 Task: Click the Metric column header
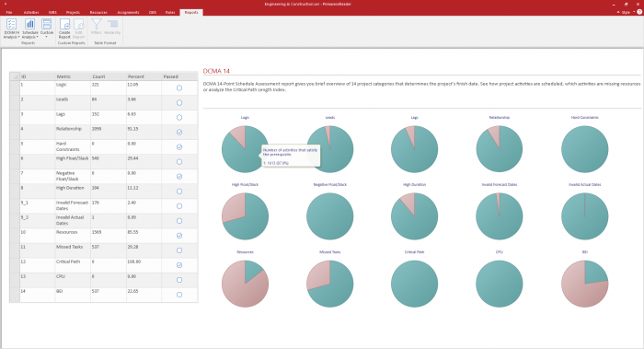(x=63, y=76)
